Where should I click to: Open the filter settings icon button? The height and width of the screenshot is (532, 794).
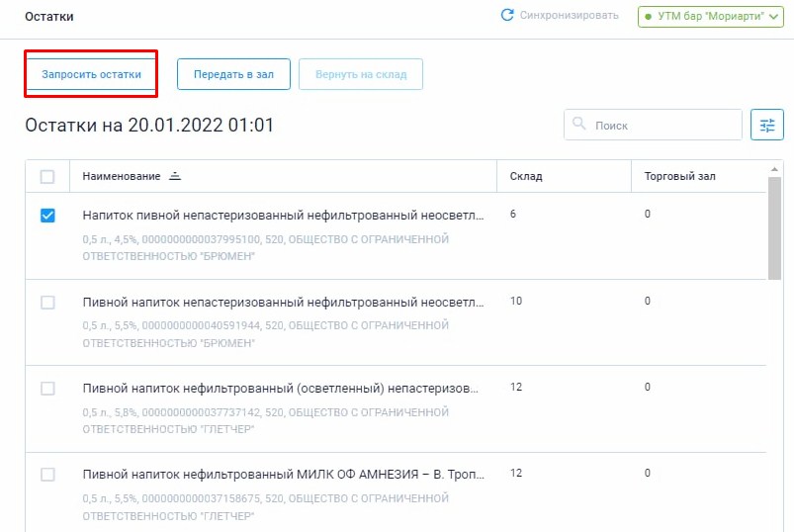tap(766, 125)
